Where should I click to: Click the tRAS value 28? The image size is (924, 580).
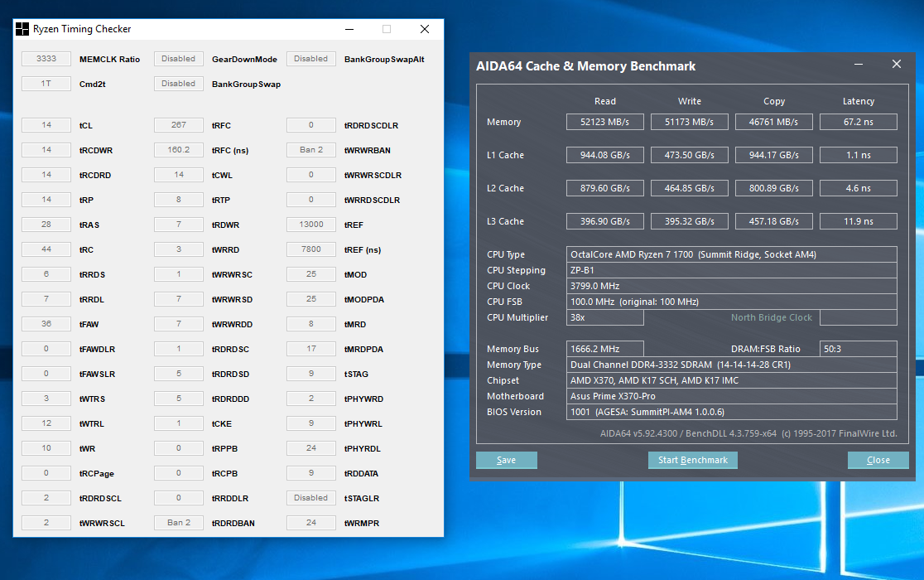pos(46,225)
